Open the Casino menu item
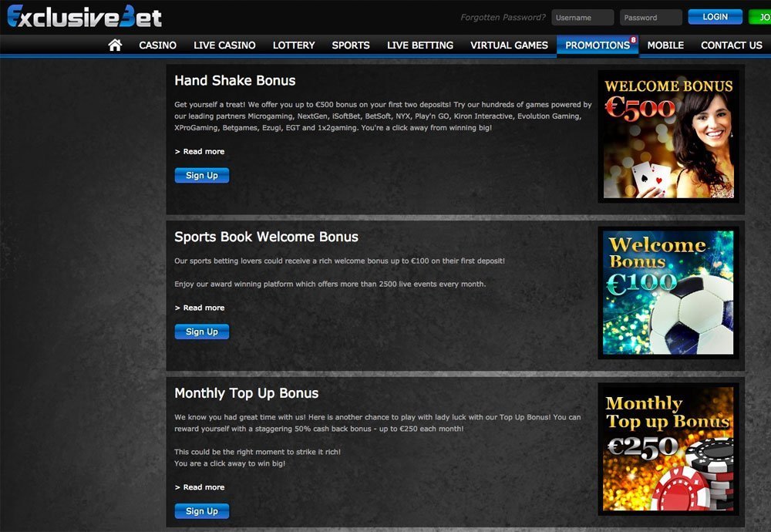The width and height of the screenshot is (771, 532). 157,45
